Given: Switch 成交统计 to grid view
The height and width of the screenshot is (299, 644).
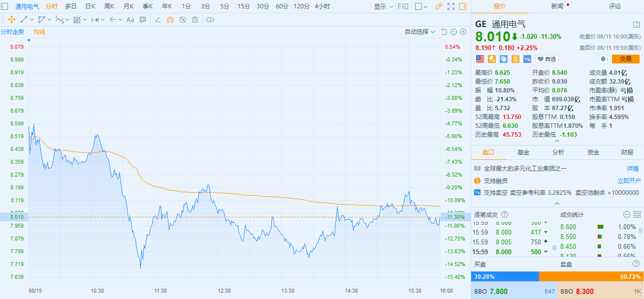Looking at the screenshot, I should 636,214.
